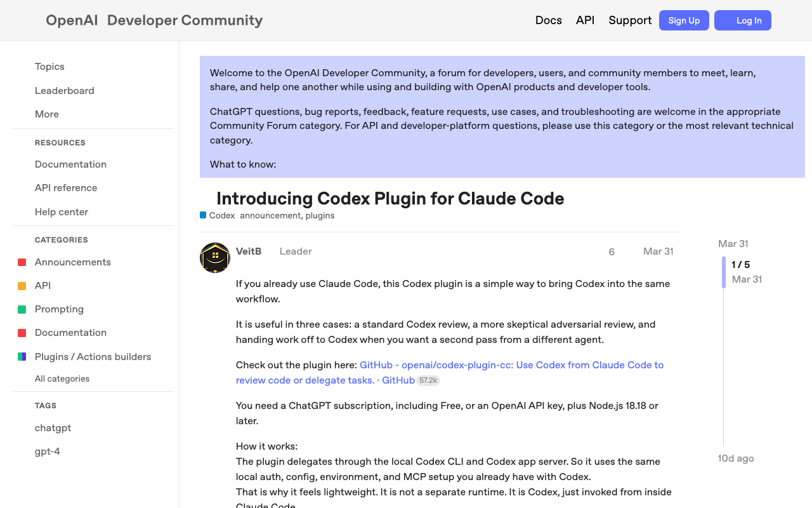
Task: Click the timeline scroller handle
Action: 724,272
